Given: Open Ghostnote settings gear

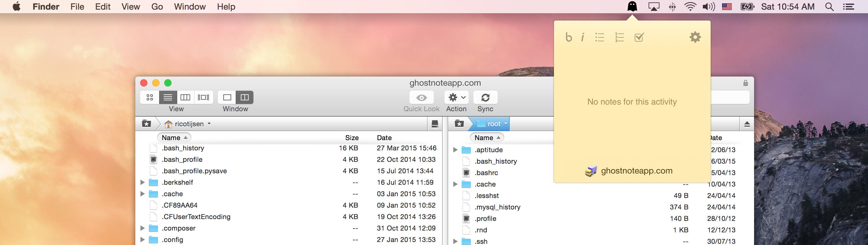Looking at the screenshot, I should 695,37.
